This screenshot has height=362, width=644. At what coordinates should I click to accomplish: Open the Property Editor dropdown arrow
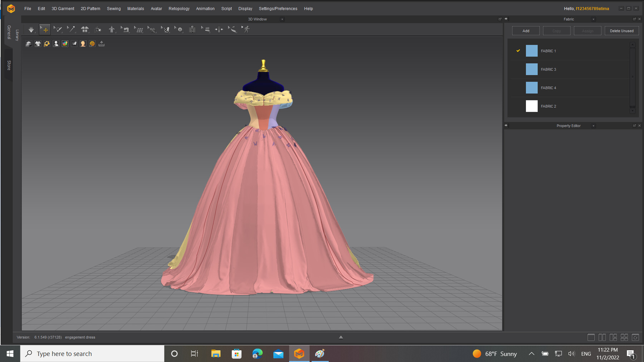(594, 125)
